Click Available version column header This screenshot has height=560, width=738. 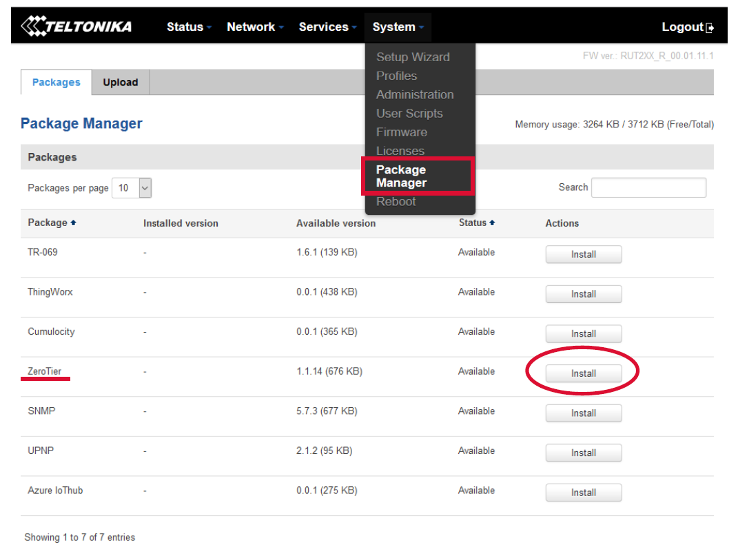pos(336,223)
